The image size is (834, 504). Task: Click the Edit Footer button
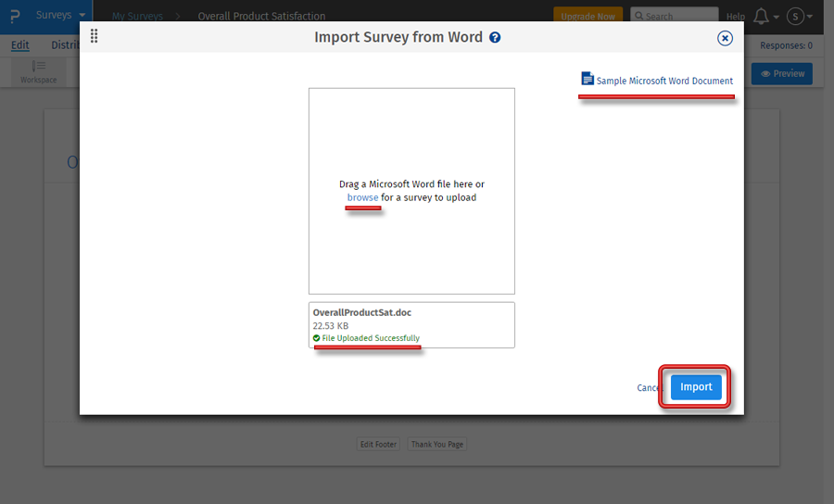point(378,445)
